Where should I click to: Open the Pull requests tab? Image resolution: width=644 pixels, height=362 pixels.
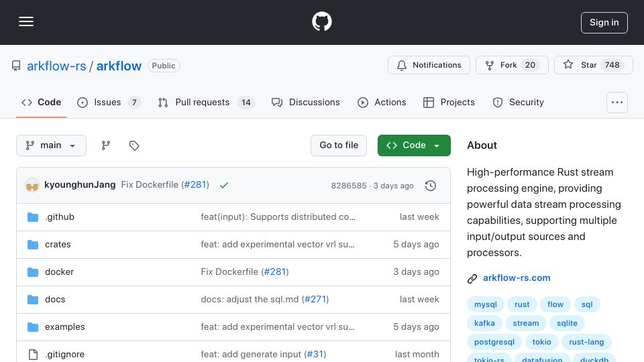click(207, 102)
